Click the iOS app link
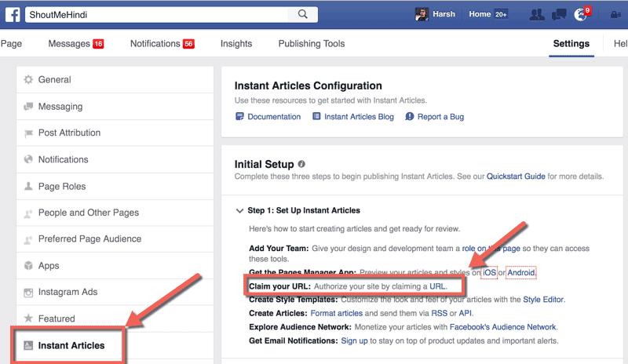This screenshot has height=364, width=628. tap(489, 273)
